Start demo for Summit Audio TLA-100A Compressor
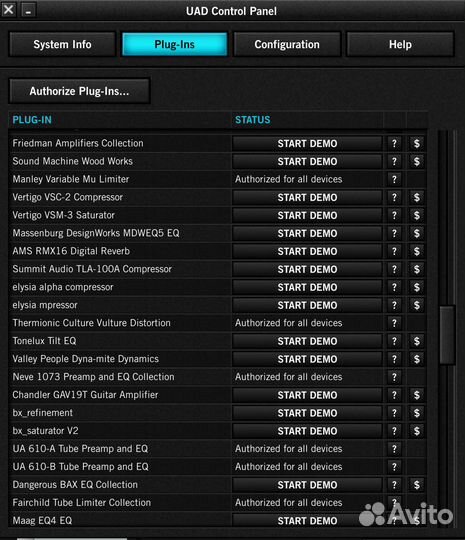 [307, 269]
